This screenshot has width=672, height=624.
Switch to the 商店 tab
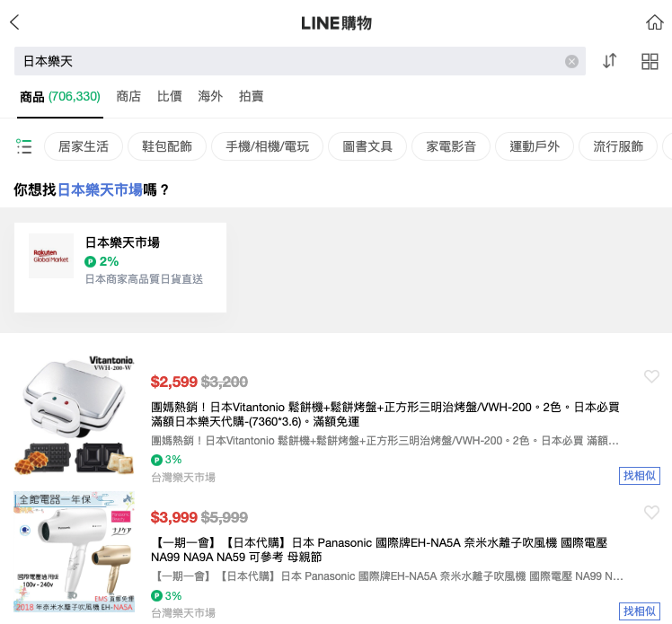[128, 96]
